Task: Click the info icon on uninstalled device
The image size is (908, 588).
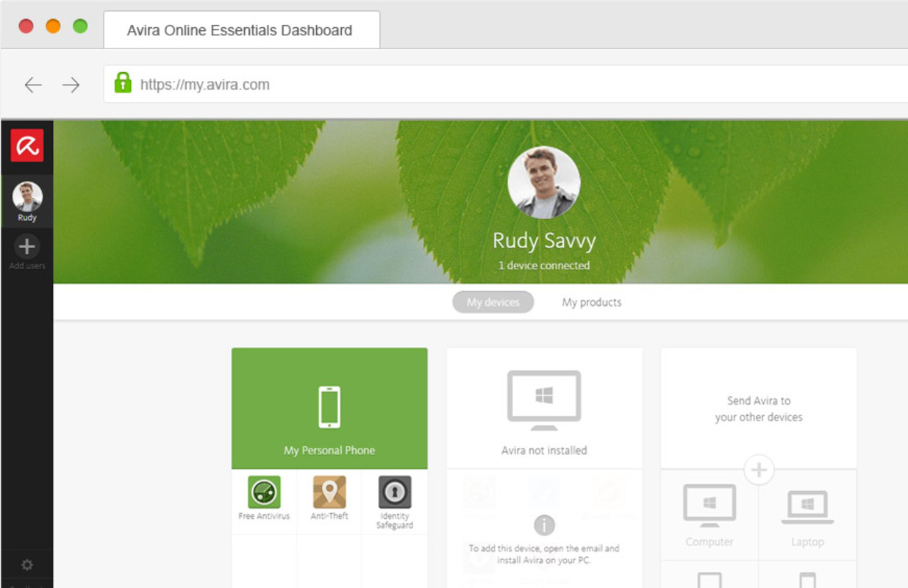Action: [x=544, y=525]
